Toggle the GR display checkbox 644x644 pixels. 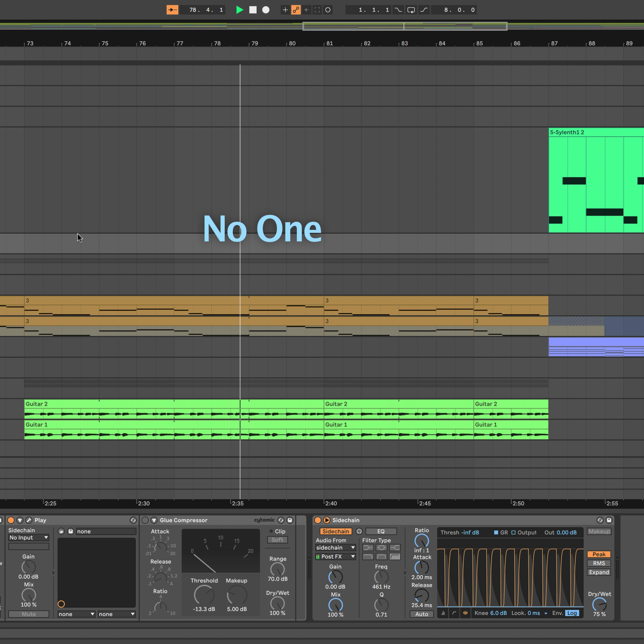click(x=496, y=532)
